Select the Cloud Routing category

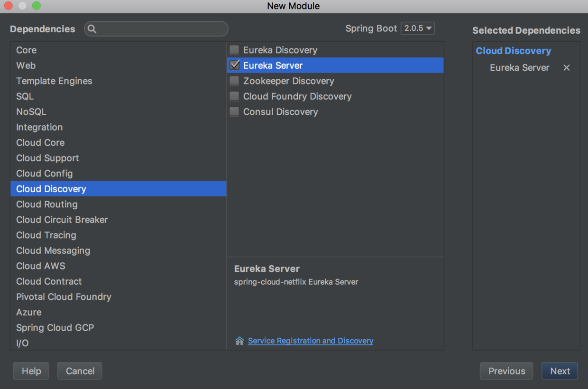pos(47,204)
